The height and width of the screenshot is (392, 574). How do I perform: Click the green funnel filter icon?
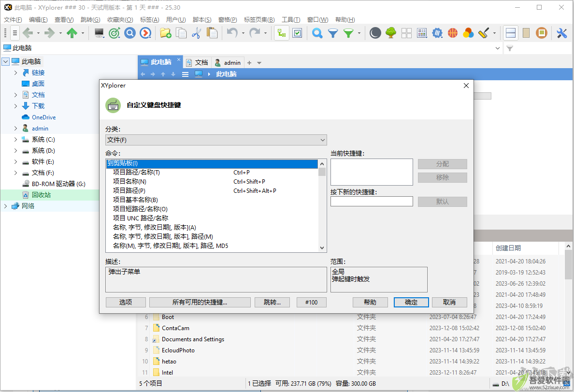click(348, 33)
